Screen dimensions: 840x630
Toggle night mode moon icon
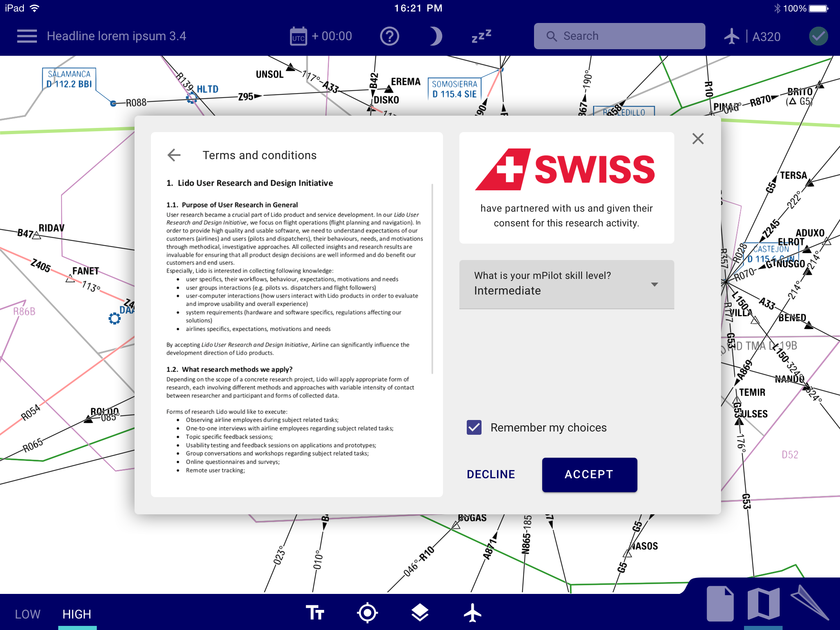pos(436,37)
